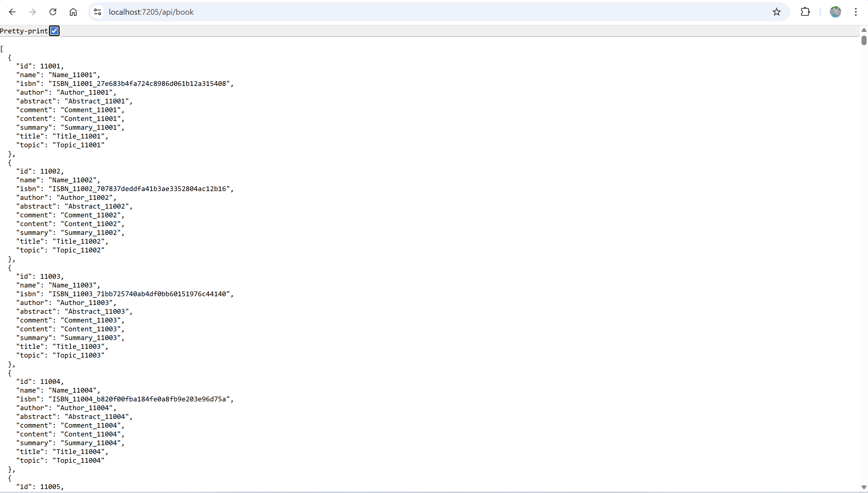This screenshot has height=493, width=868.
Task: Click the scrollbar down arrow
Action: click(864, 487)
